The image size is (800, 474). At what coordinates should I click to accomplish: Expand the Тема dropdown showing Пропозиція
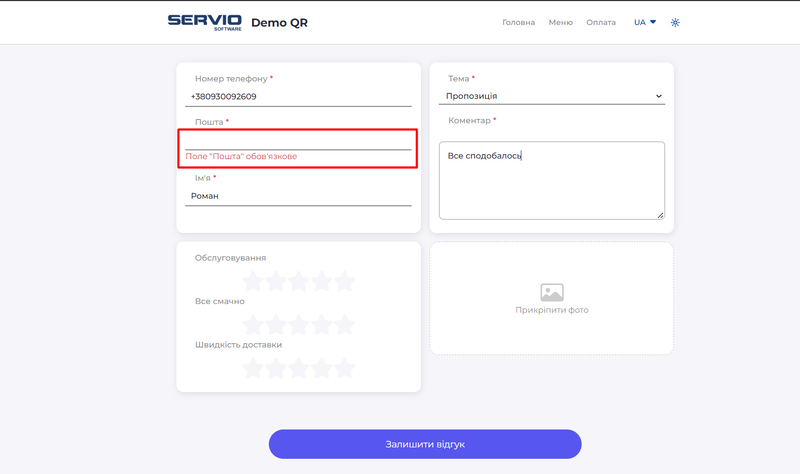pyautogui.click(x=552, y=96)
